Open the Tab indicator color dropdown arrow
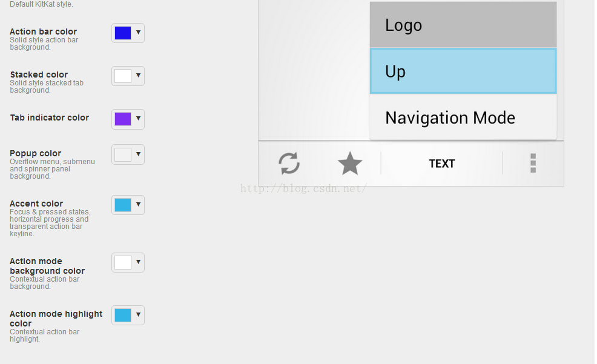The image size is (597, 364). pyautogui.click(x=139, y=119)
